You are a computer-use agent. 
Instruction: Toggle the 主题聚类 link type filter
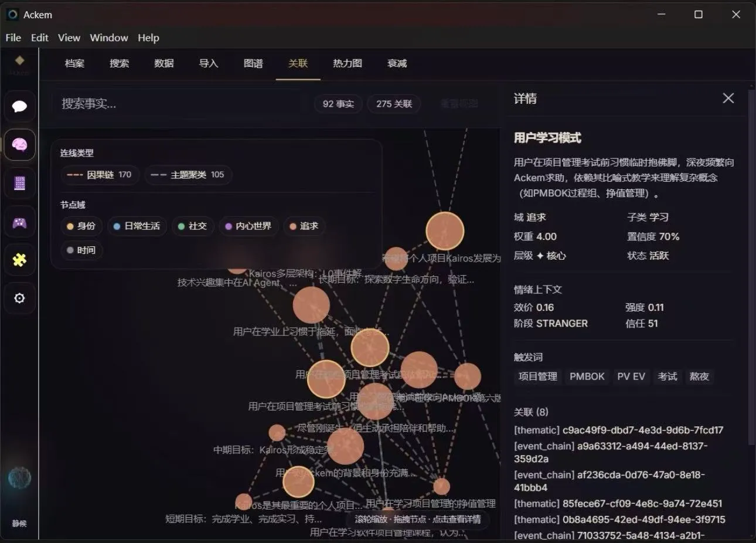point(188,175)
